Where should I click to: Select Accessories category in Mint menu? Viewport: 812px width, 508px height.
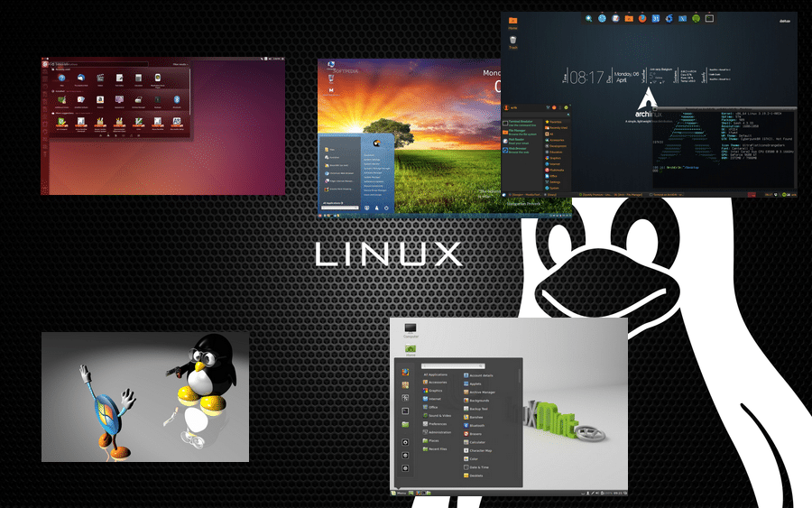coord(435,383)
